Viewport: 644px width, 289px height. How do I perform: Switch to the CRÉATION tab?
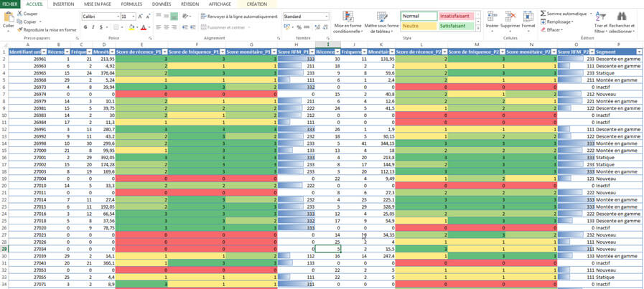point(257,4)
